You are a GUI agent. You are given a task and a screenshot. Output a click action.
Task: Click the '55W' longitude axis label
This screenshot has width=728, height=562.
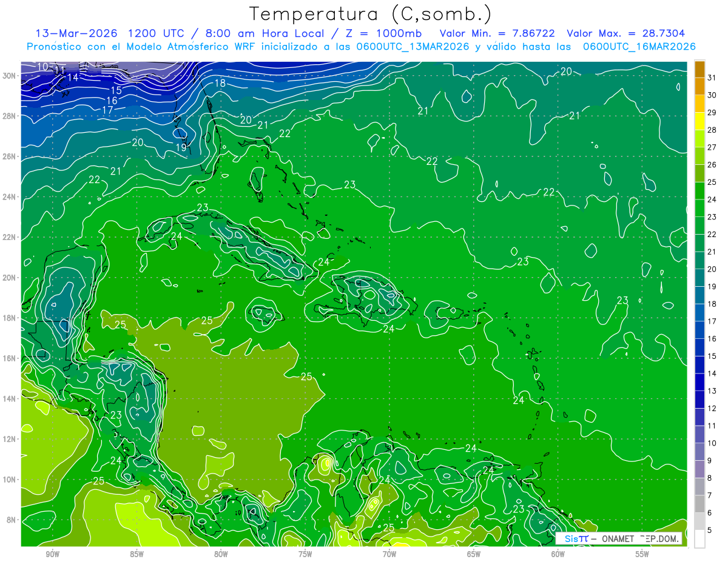click(642, 554)
